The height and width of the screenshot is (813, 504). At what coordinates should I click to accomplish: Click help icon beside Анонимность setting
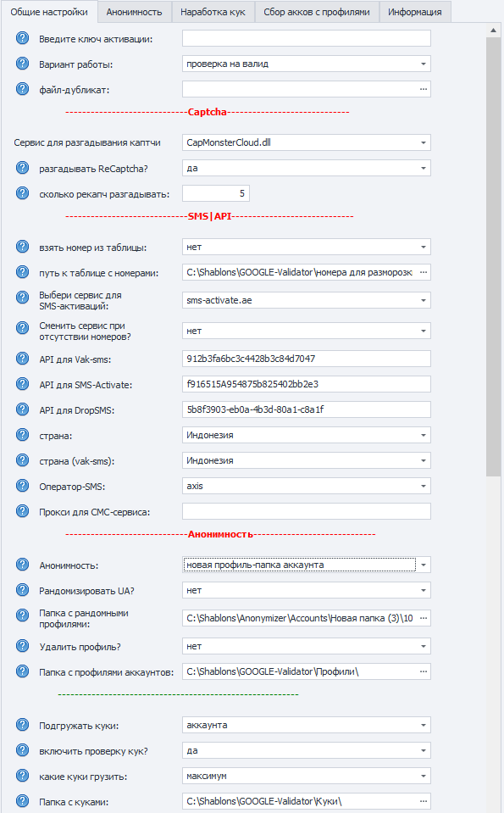[x=22, y=564]
